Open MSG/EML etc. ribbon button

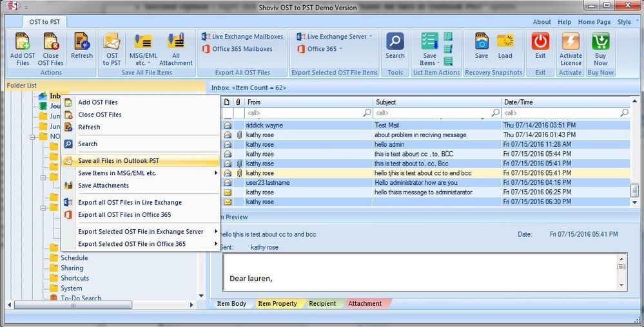tap(143, 49)
